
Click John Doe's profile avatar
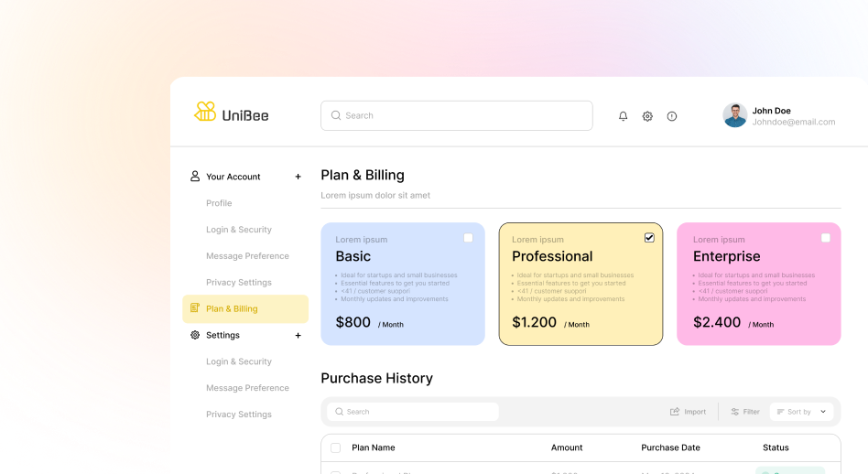tap(734, 115)
